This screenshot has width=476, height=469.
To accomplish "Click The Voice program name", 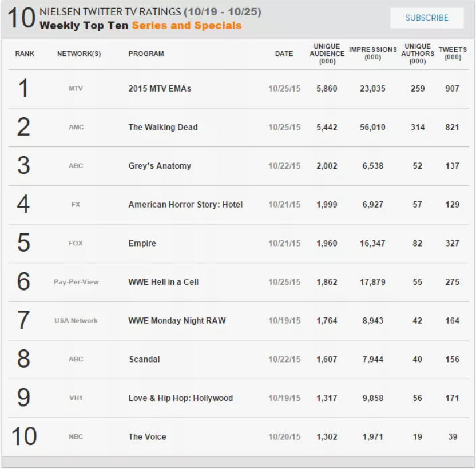I will click(x=147, y=436).
